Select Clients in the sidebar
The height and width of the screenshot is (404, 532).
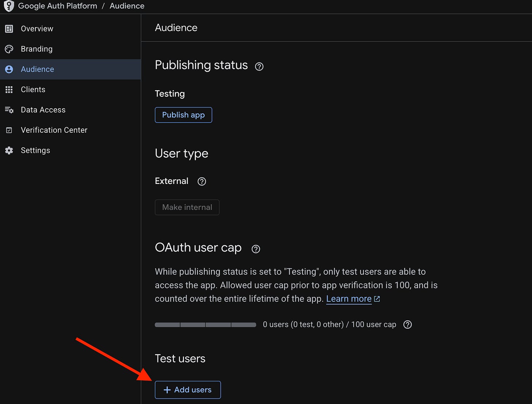pos(71,90)
